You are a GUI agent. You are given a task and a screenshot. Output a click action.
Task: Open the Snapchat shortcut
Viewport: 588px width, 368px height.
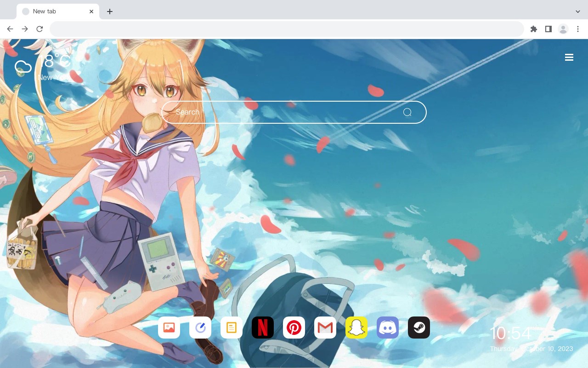[x=356, y=328]
